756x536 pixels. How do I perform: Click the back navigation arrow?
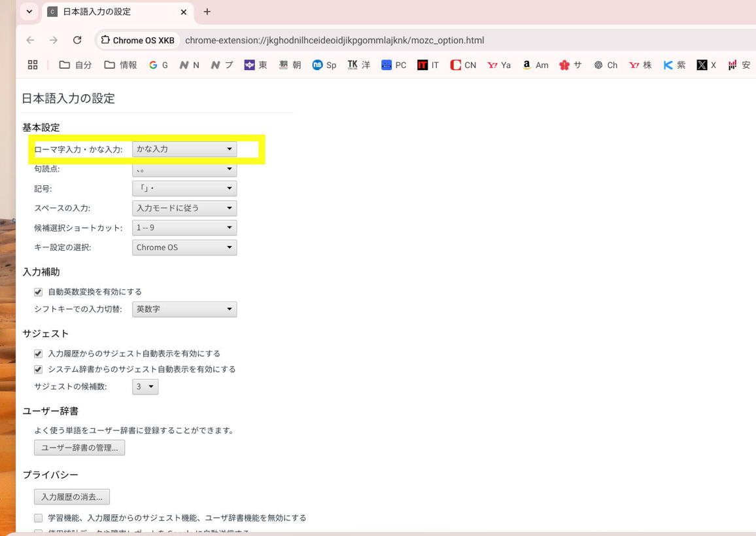[x=30, y=40]
